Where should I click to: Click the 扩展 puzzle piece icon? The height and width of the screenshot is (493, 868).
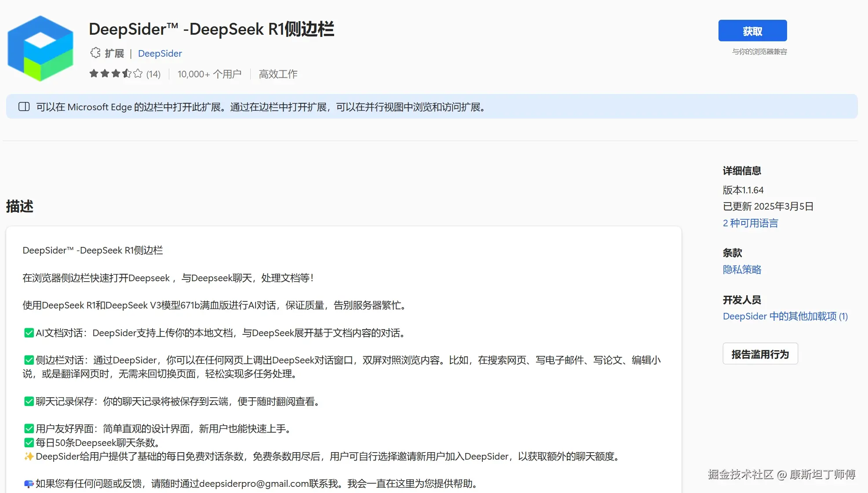coord(95,53)
